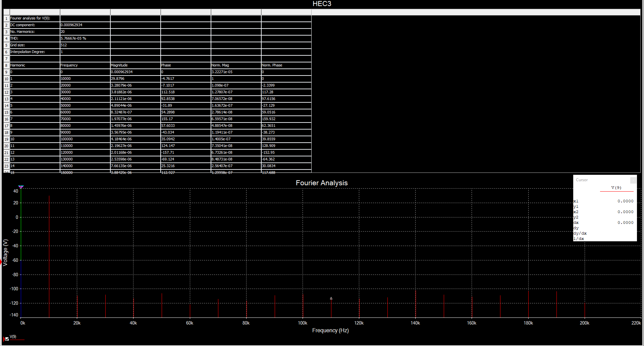
Task: Click the 'Fourier Analysis' graph title
Action: [x=322, y=183]
